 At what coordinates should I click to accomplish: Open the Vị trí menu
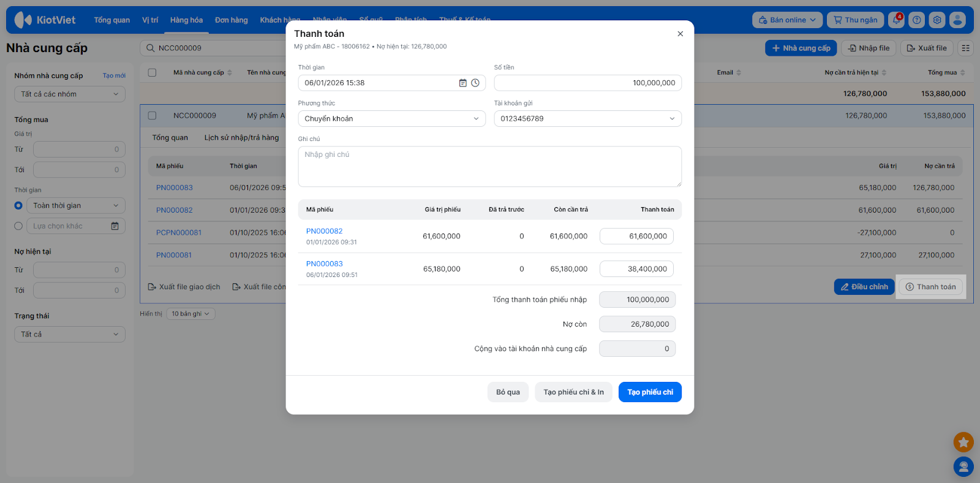pyautogui.click(x=150, y=20)
